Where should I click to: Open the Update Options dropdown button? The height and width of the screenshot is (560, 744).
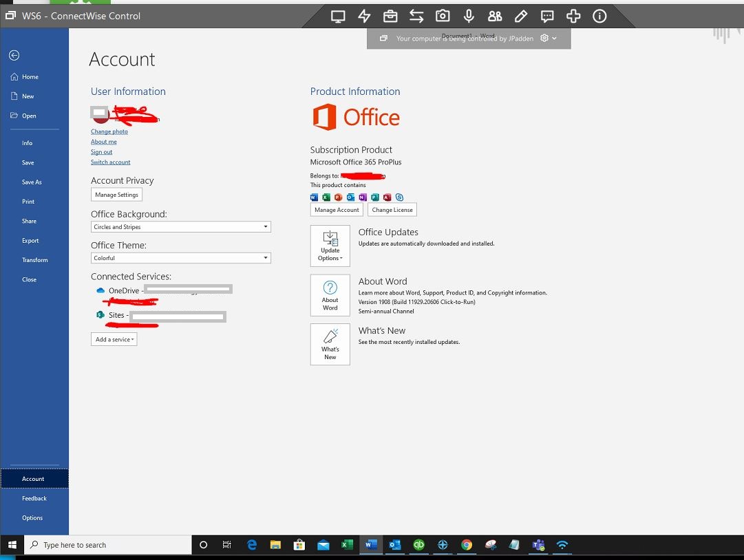(x=330, y=246)
